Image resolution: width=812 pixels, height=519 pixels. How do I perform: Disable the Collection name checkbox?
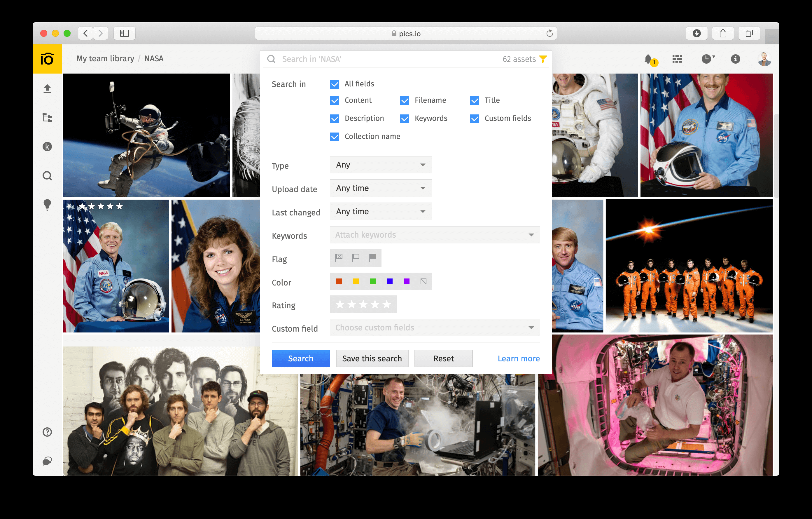334,136
